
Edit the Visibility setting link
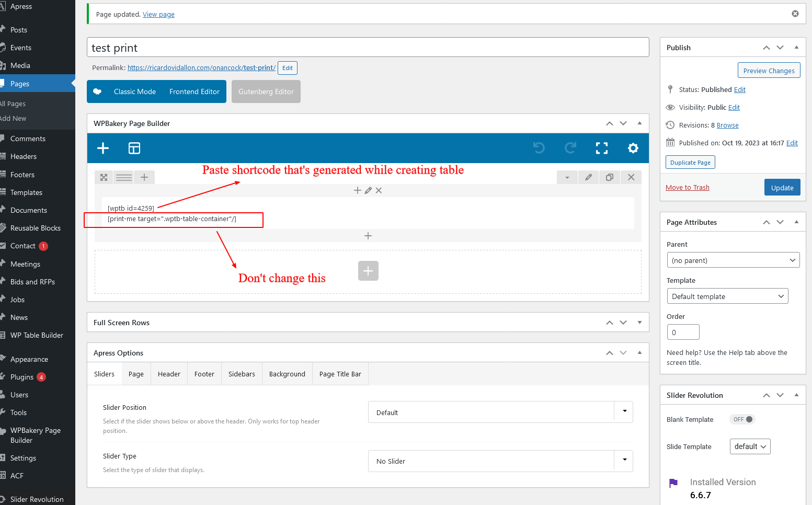tap(734, 108)
